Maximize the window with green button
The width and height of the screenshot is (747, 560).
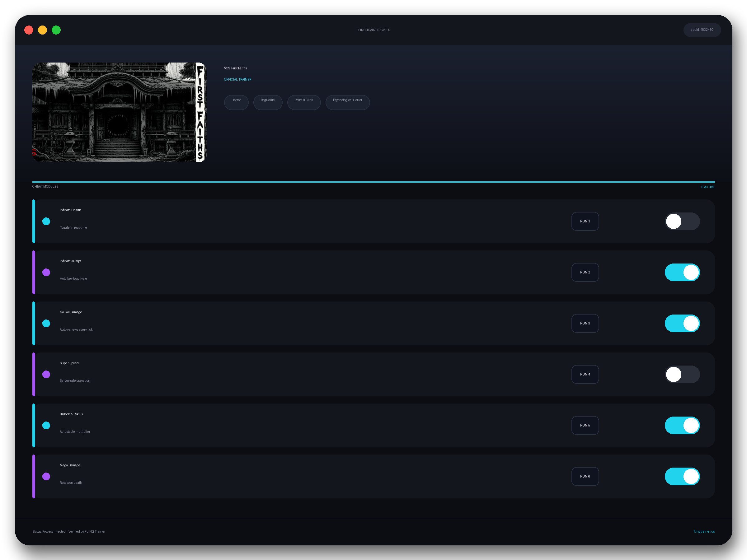tap(56, 30)
